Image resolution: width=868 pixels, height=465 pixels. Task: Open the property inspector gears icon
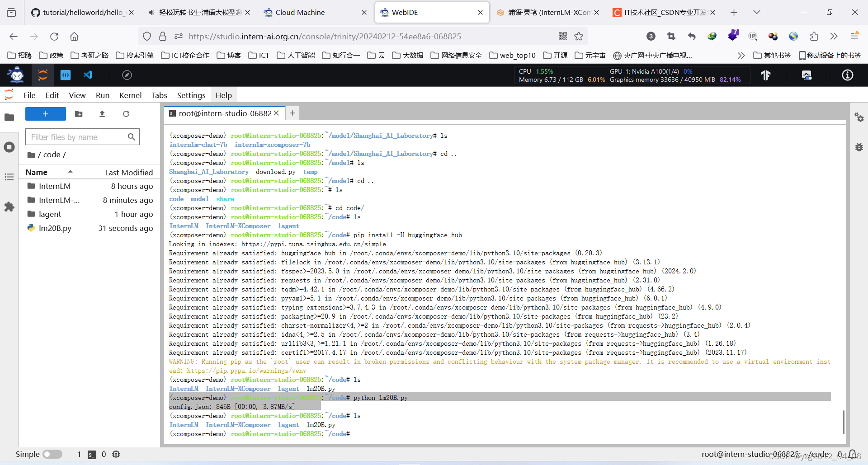(859, 117)
